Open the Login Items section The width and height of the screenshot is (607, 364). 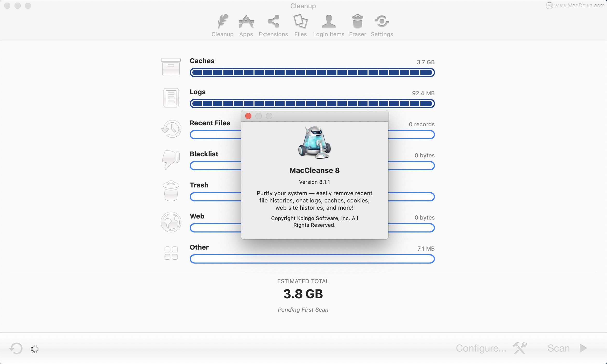tap(329, 26)
